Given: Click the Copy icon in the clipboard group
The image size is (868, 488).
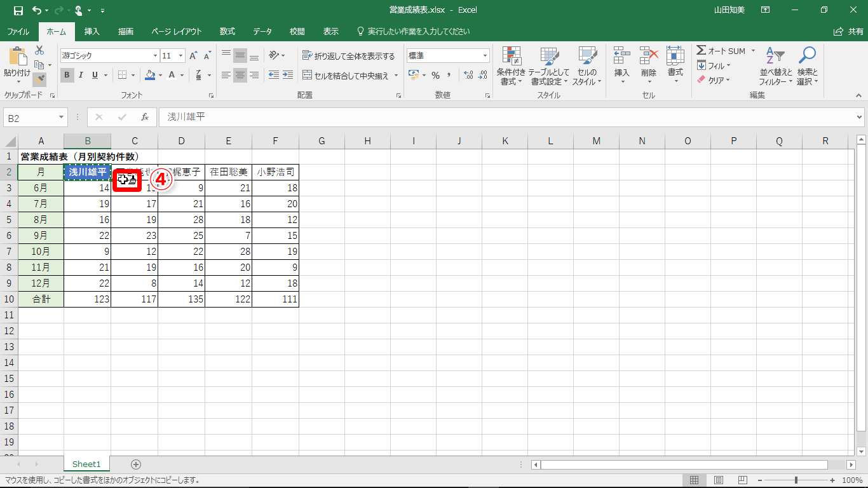Looking at the screenshot, I should tap(39, 65).
